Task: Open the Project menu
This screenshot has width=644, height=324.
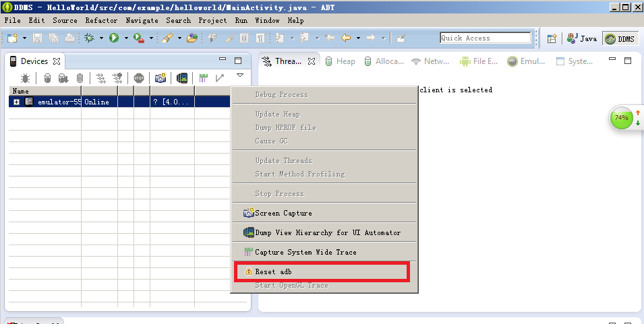Action: (212, 20)
